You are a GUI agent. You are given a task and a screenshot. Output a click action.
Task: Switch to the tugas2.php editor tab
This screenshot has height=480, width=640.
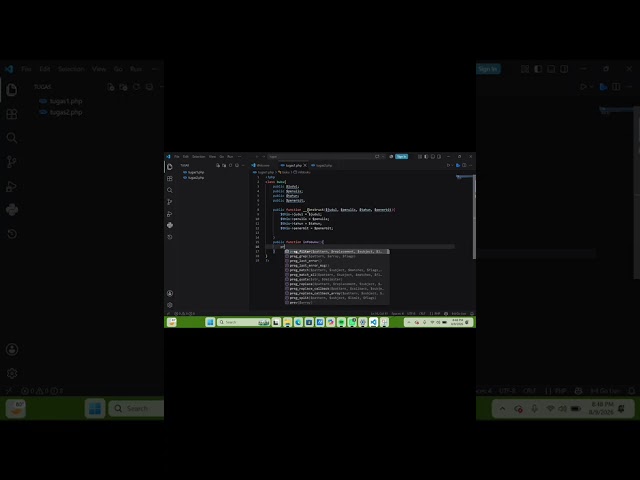322,165
